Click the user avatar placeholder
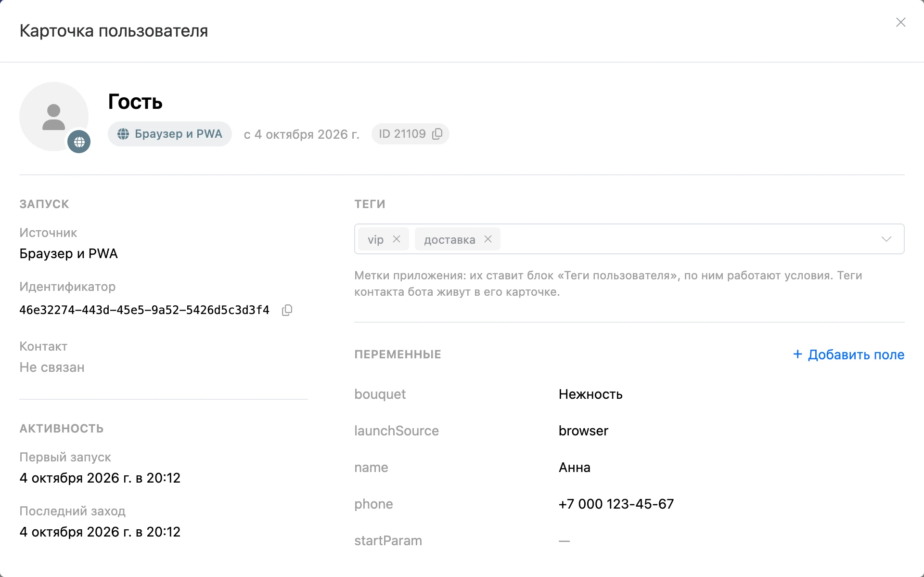The height and width of the screenshot is (577, 924). [x=54, y=117]
